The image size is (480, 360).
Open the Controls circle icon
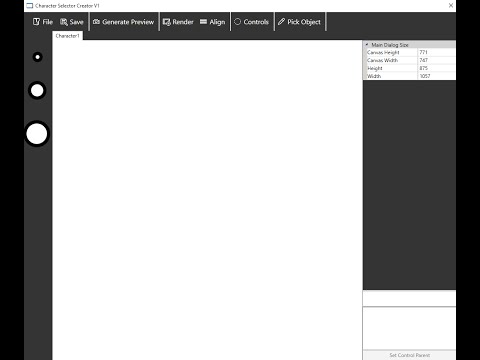pos(237,22)
